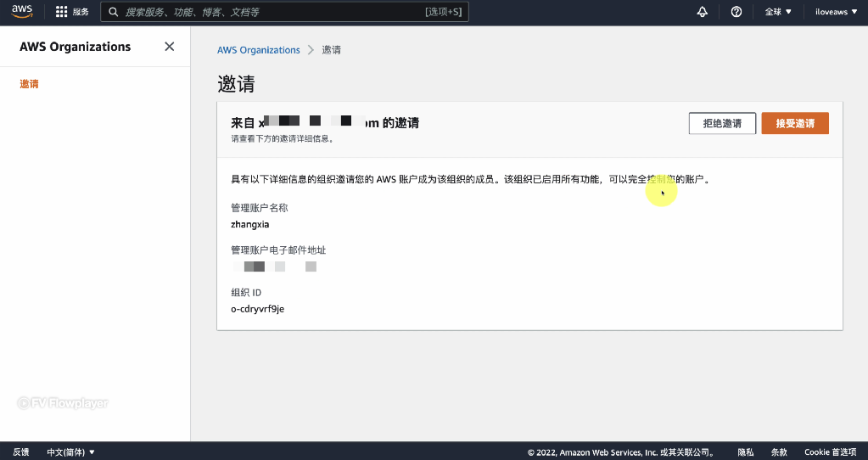Select organization ID o-cdryvrf9je
The image size is (868, 460).
click(257, 309)
